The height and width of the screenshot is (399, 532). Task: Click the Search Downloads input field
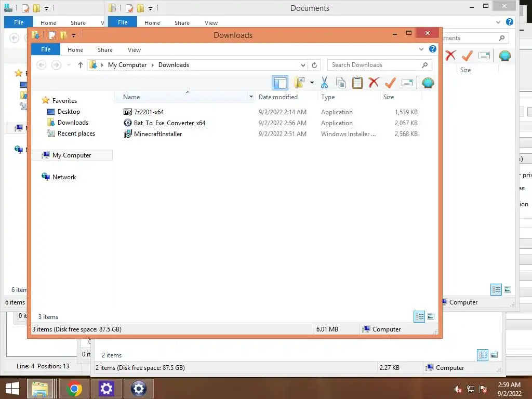380,65
